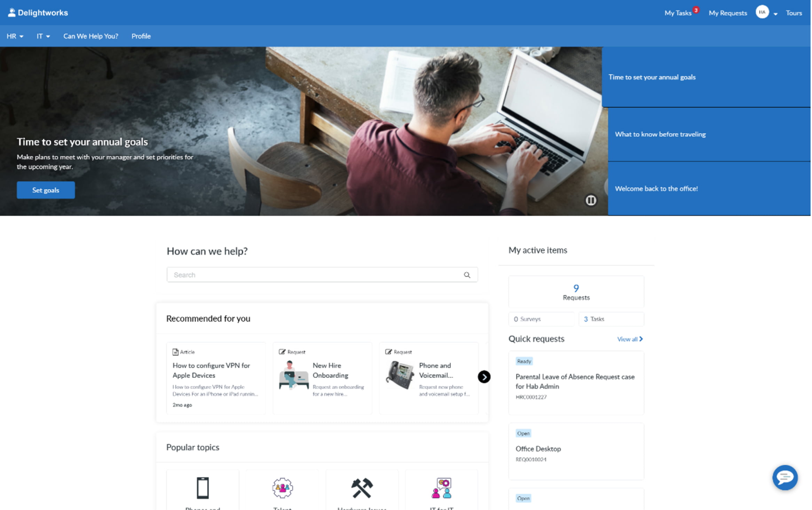Viewport: 812px width, 510px height.
Task: Click the request icon for Phone and Voicemail
Action: click(389, 351)
